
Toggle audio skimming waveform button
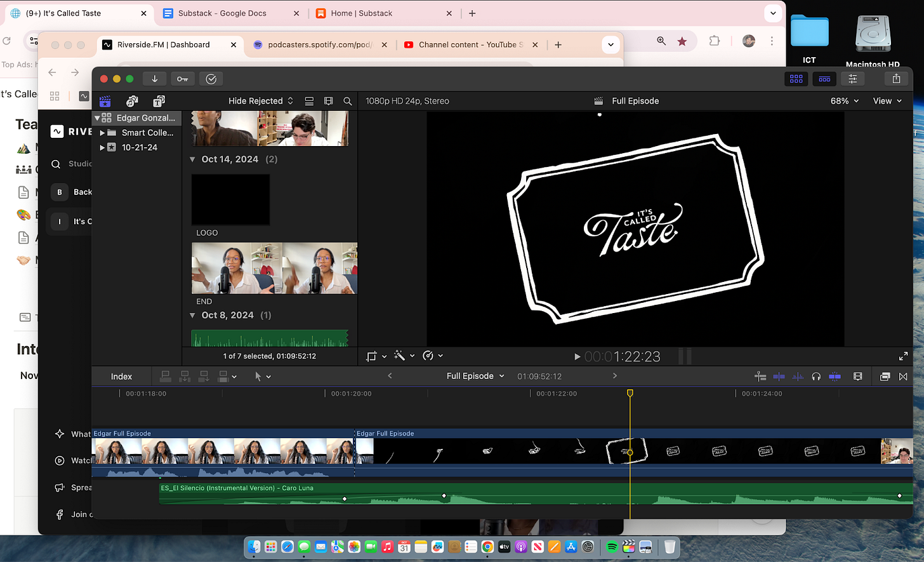click(798, 377)
